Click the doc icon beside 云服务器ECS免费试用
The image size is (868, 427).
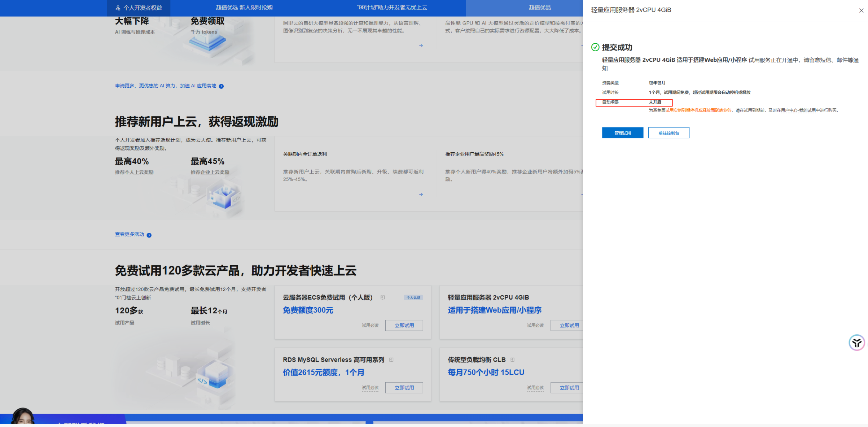coord(383,297)
